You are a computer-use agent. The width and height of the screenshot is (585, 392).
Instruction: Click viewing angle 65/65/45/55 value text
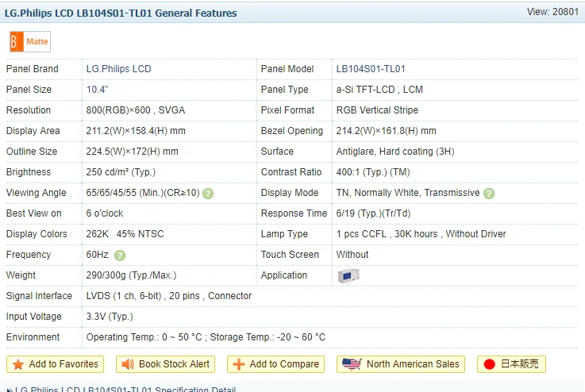coord(143,193)
